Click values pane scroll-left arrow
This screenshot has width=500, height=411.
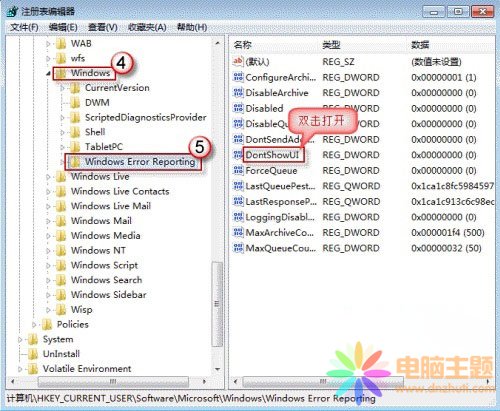click(x=236, y=381)
